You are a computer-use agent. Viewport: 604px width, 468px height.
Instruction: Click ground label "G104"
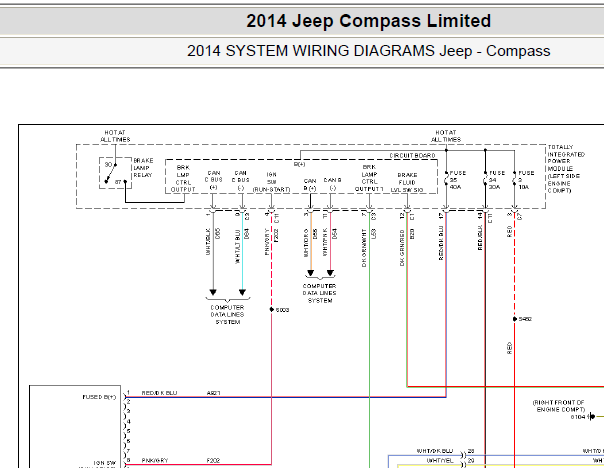click(x=578, y=417)
